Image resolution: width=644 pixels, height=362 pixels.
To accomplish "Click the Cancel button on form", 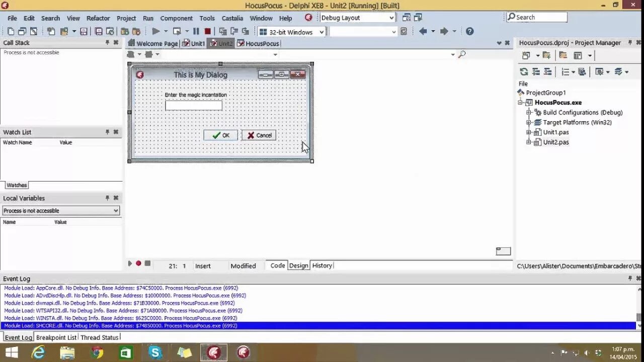I will pos(259,135).
